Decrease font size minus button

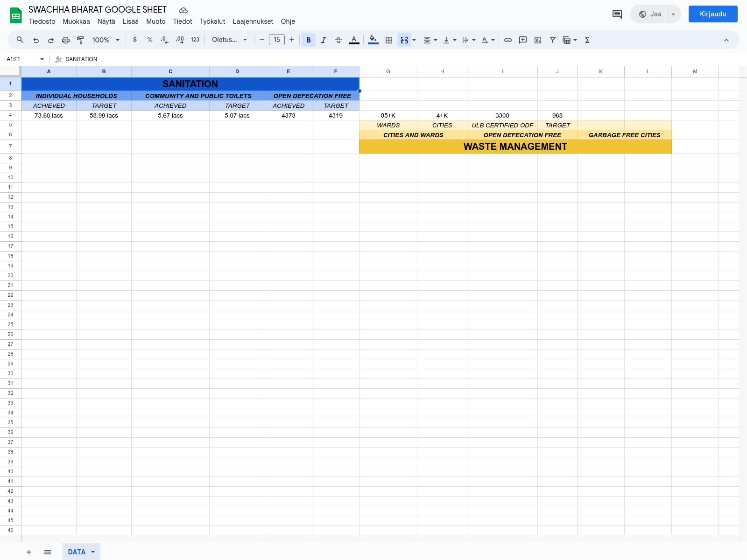[262, 40]
